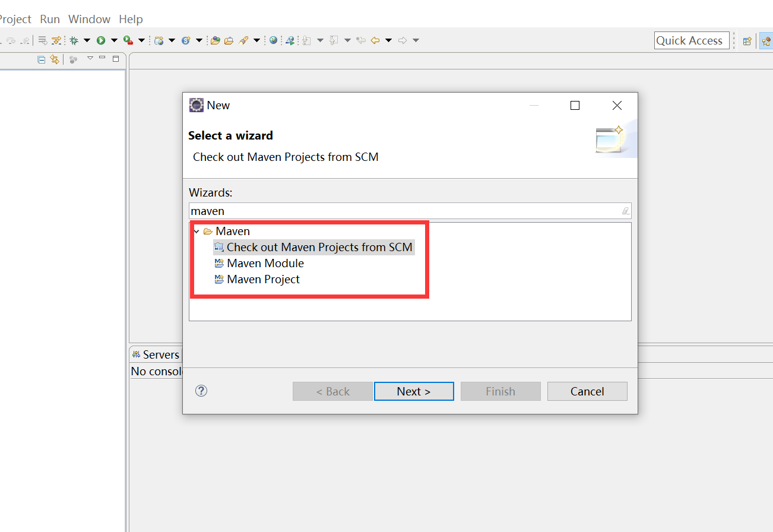Click the new dynamic web project globe icon
Image resolution: width=773 pixels, height=532 pixels.
tap(159, 40)
